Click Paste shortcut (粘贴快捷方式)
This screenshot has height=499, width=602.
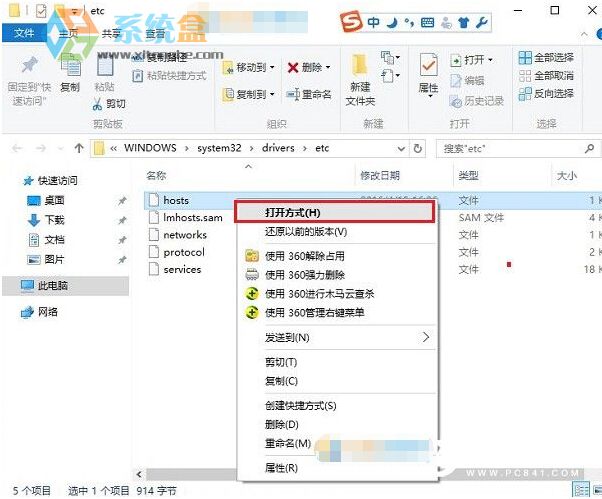click(169, 76)
